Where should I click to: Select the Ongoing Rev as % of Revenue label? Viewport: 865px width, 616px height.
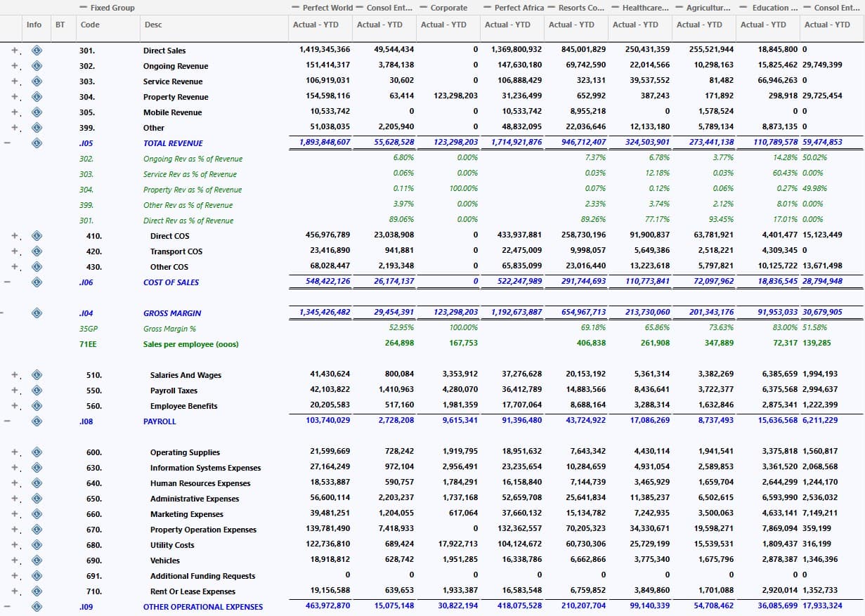[193, 159]
